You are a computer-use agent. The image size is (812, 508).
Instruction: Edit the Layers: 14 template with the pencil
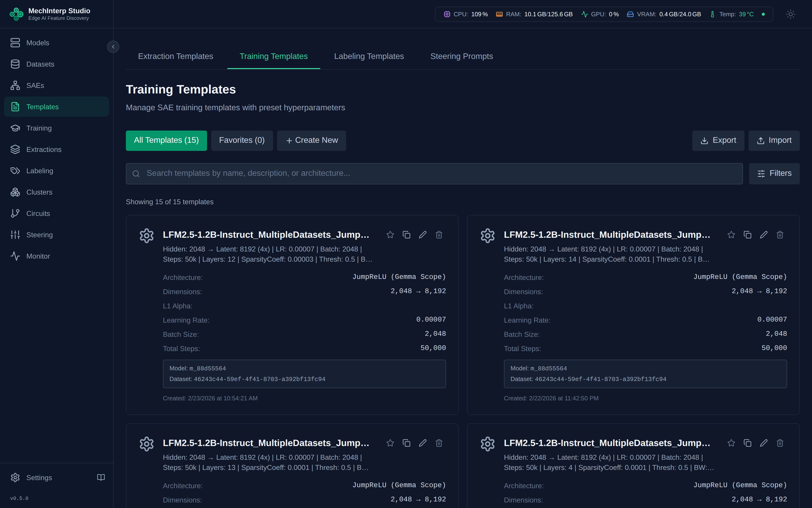[x=764, y=234]
